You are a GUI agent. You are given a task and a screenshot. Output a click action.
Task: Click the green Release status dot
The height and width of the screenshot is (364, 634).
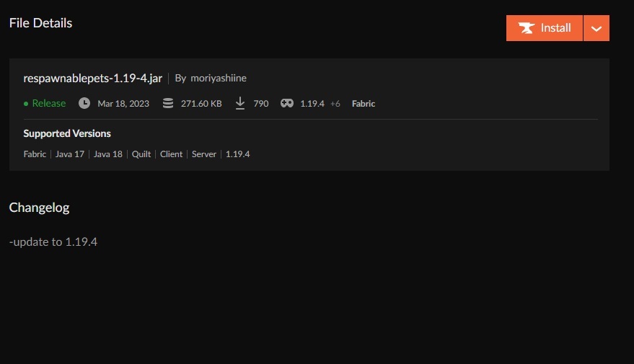pos(26,104)
